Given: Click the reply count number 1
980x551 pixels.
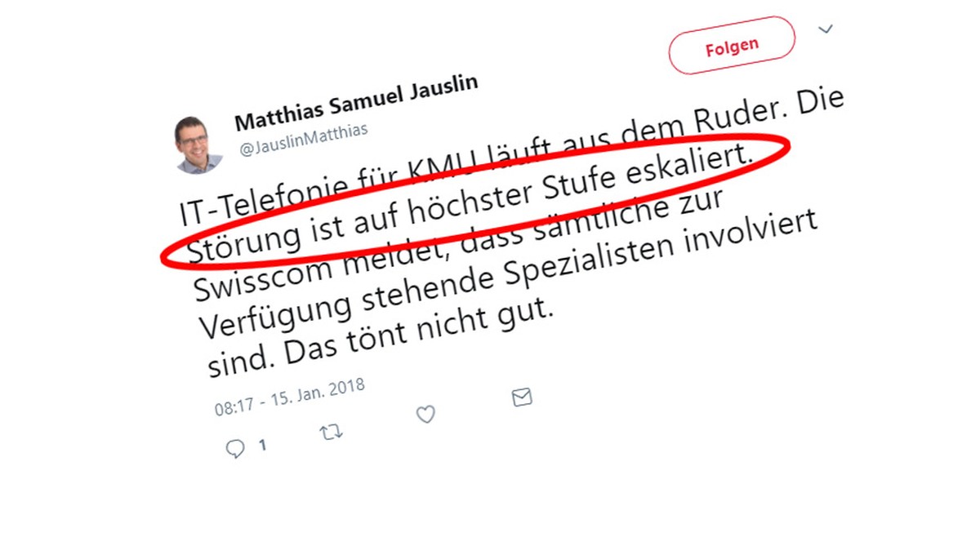Looking at the screenshot, I should (262, 446).
